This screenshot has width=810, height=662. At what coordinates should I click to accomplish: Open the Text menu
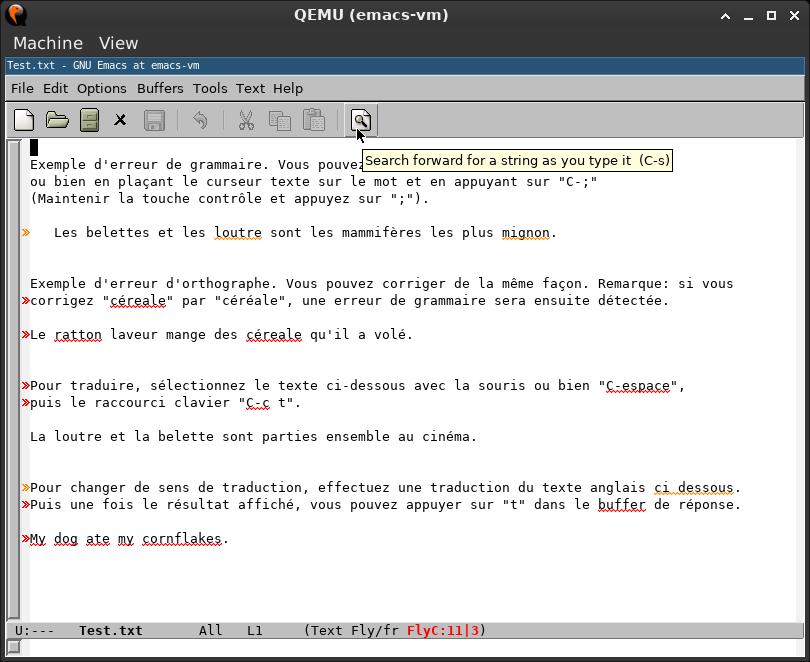point(250,88)
